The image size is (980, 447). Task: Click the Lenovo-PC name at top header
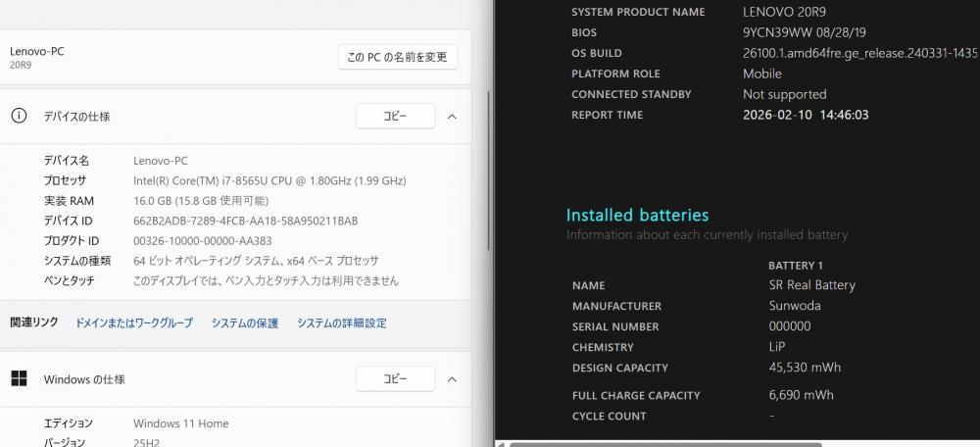37,51
